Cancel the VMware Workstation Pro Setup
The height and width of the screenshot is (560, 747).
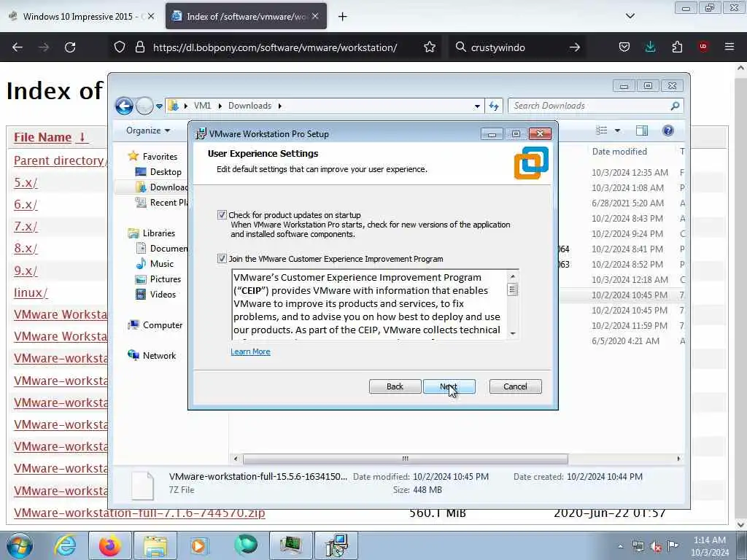pyautogui.click(x=515, y=386)
